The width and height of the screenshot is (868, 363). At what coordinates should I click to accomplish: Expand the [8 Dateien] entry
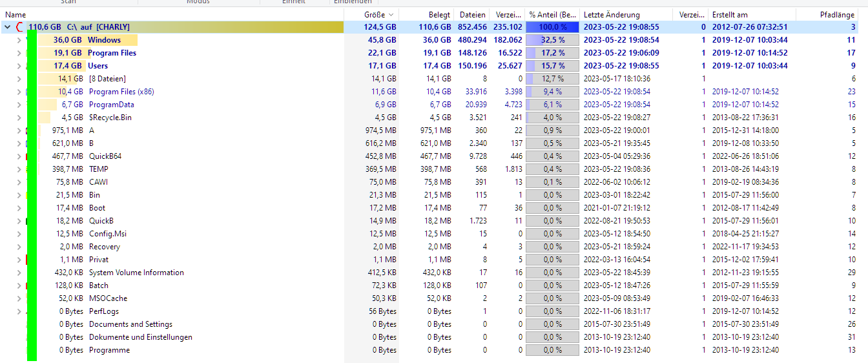click(x=19, y=79)
